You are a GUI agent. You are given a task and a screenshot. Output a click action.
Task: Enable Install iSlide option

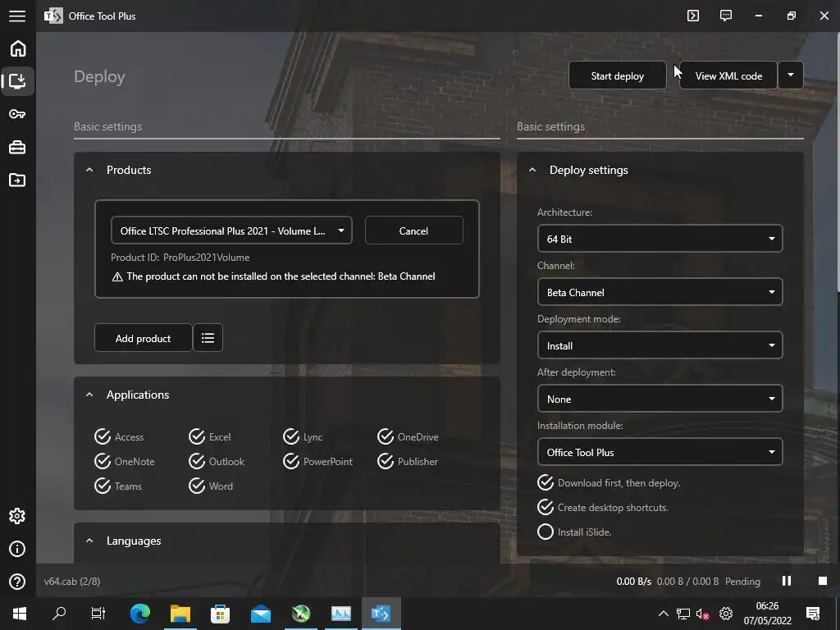tap(574, 532)
